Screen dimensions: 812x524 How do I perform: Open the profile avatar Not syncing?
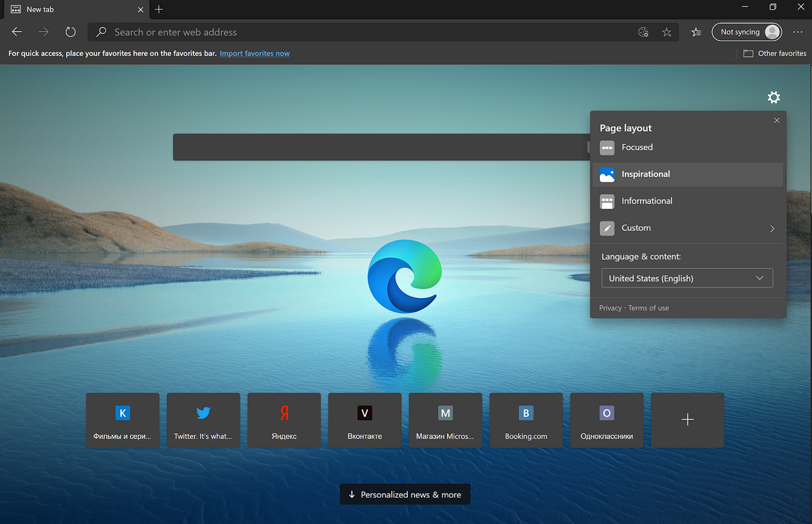point(747,32)
